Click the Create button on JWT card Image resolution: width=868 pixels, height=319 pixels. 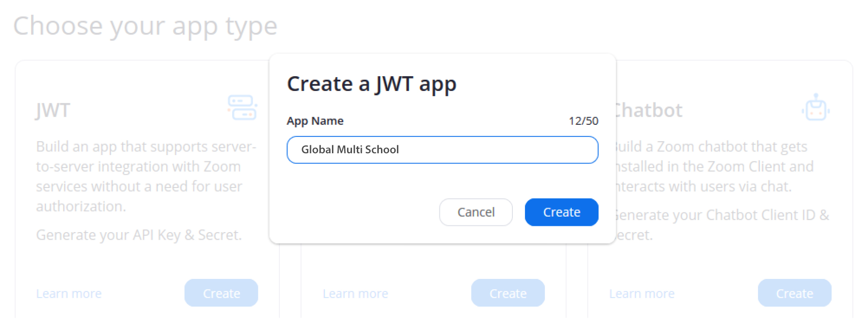tap(221, 293)
